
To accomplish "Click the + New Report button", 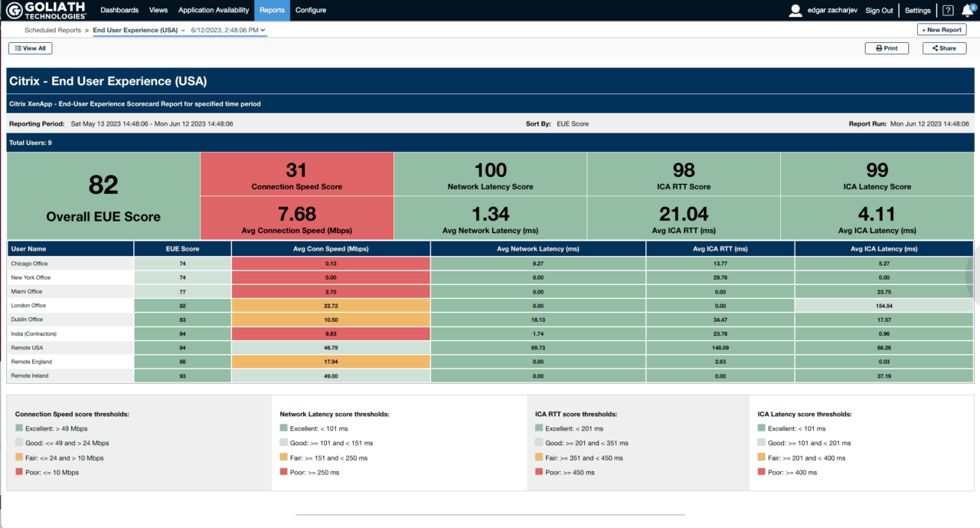I will (x=941, y=29).
